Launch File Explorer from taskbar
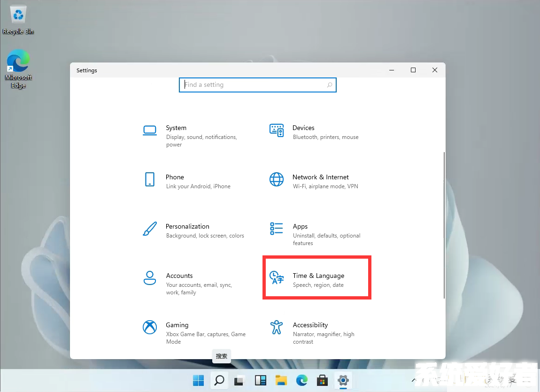The width and height of the screenshot is (540, 392). (281, 380)
